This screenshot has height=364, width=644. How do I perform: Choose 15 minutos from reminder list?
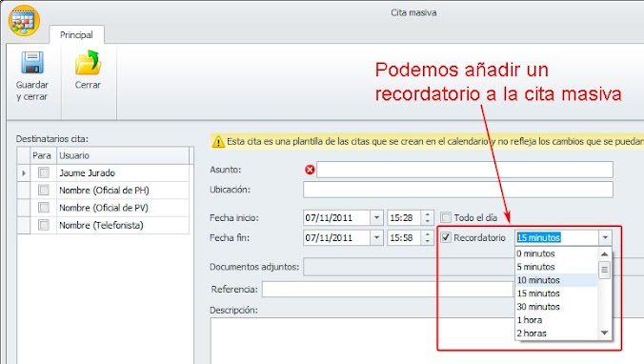556,293
